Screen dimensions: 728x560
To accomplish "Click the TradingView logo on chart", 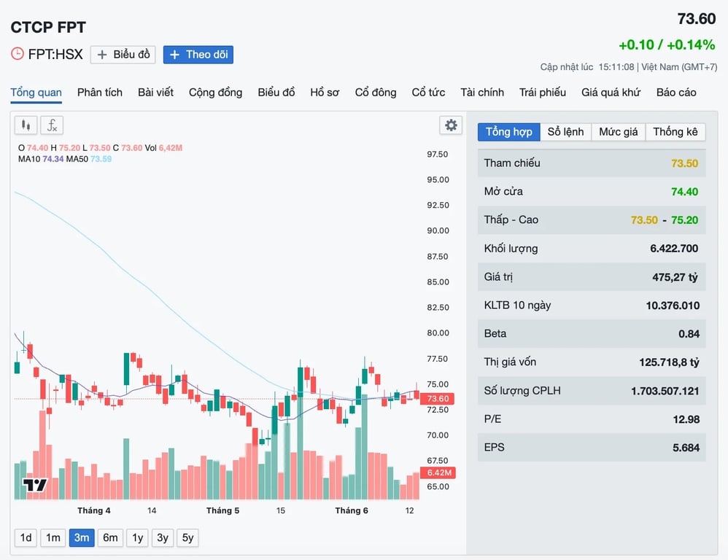I will (x=35, y=485).
